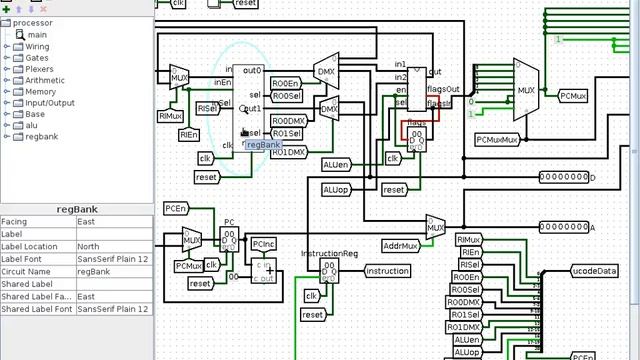Image resolution: width=640 pixels, height=360 pixels.
Task: Click the RO0En tunnel beside regBank
Action: point(286,84)
